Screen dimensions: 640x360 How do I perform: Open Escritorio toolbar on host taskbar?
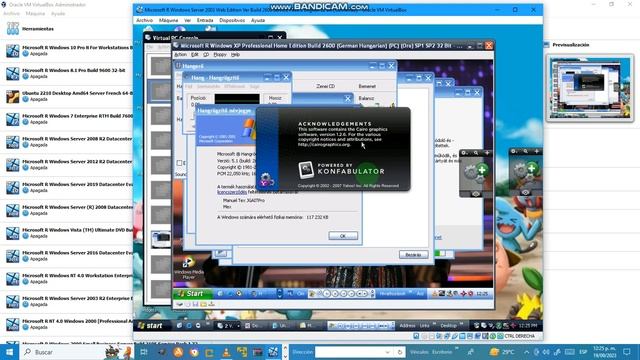tap(442, 352)
